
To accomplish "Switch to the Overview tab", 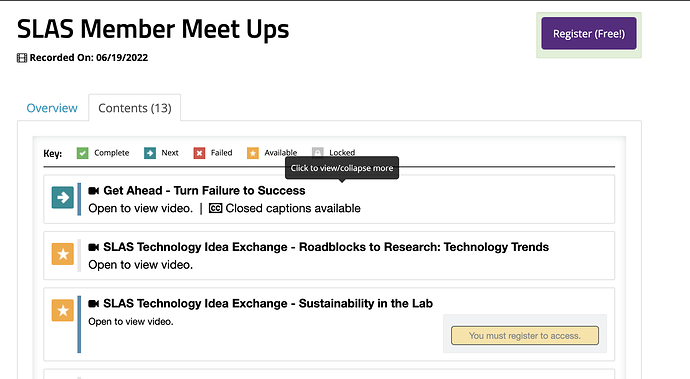I will pyautogui.click(x=52, y=108).
